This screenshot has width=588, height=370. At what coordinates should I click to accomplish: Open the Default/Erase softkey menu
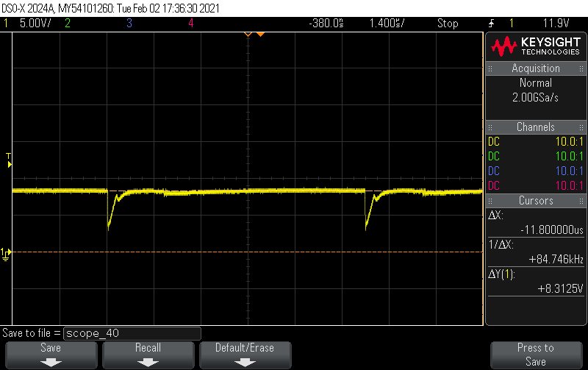[x=245, y=355]
